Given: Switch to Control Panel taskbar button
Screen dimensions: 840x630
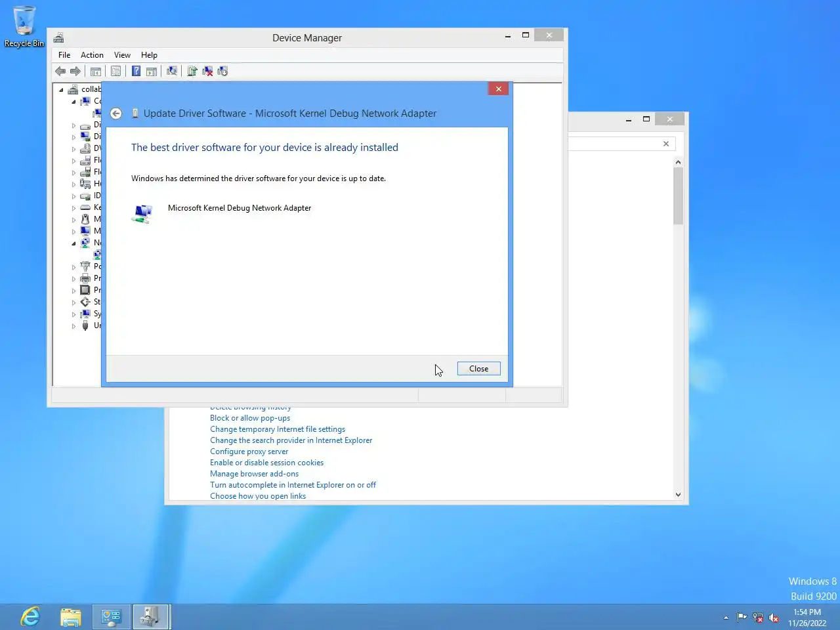Looking at the screenshot, I should pos(111,617).
